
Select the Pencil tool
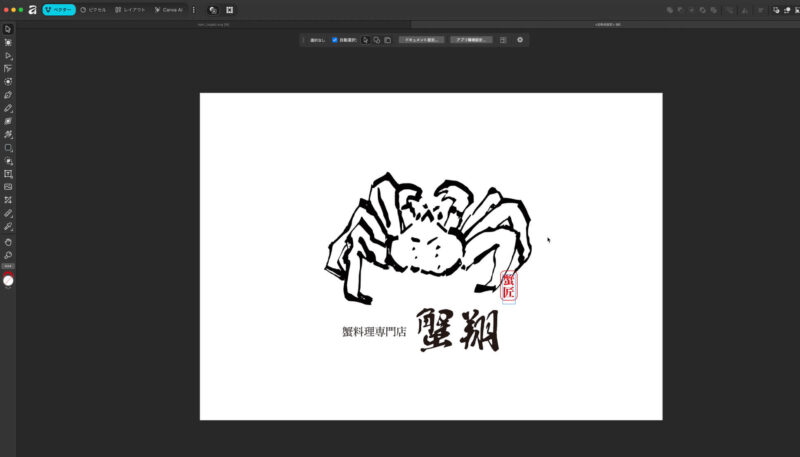[x=8, y=108]
